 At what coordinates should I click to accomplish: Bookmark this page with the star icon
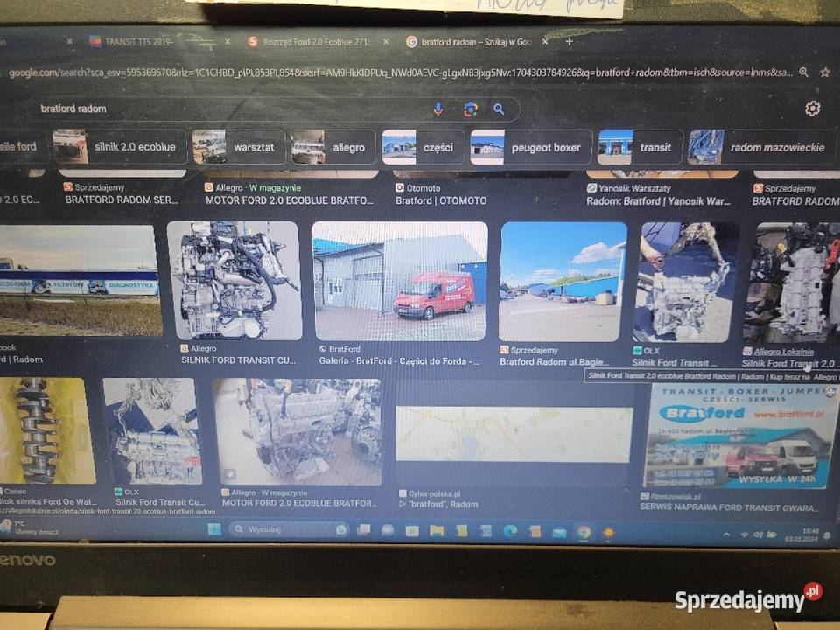pos(824,72)
